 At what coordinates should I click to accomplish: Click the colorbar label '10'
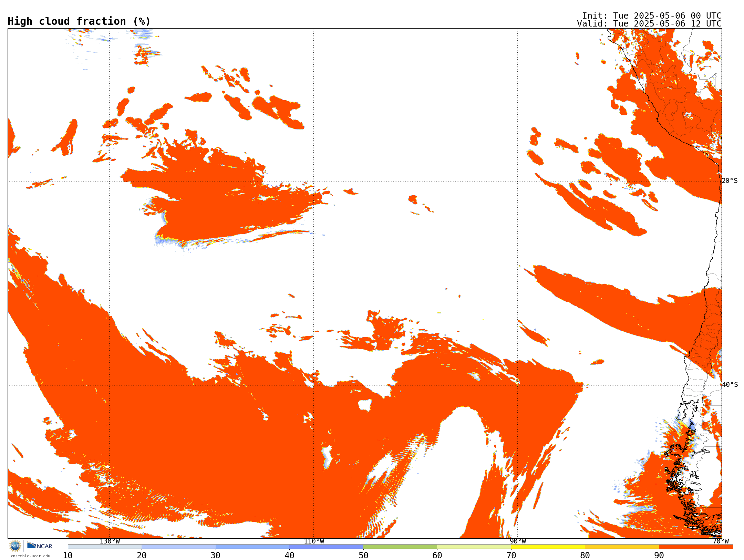pos(68,556)
